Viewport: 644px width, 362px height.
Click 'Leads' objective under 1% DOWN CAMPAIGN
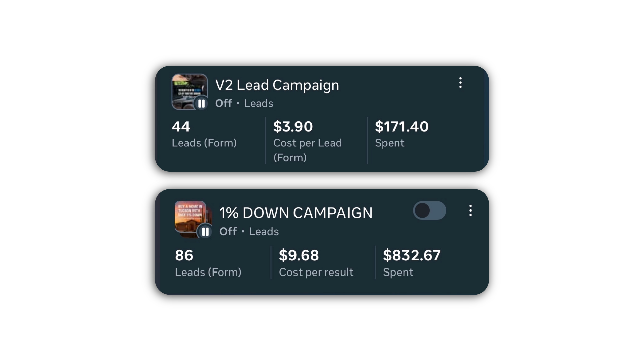(x=264, y=232)
